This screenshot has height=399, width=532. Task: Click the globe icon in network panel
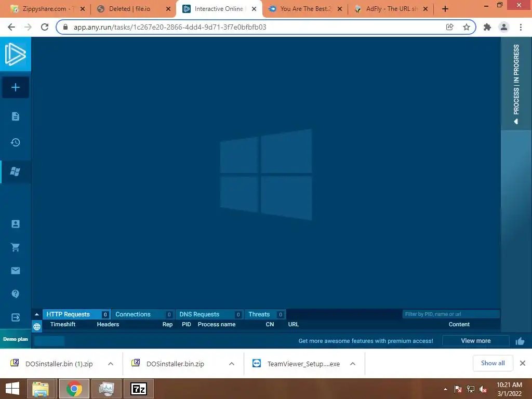coord(37,327)
